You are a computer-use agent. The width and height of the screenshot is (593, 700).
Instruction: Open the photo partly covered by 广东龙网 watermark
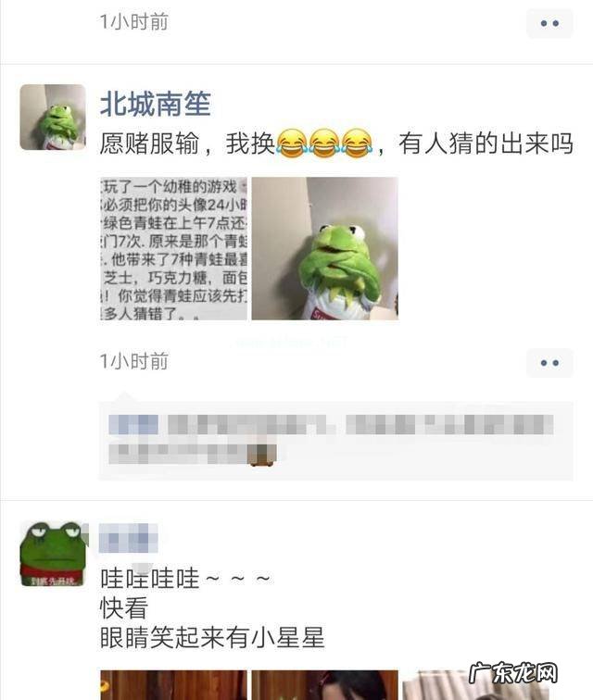[x=476, y=685]
